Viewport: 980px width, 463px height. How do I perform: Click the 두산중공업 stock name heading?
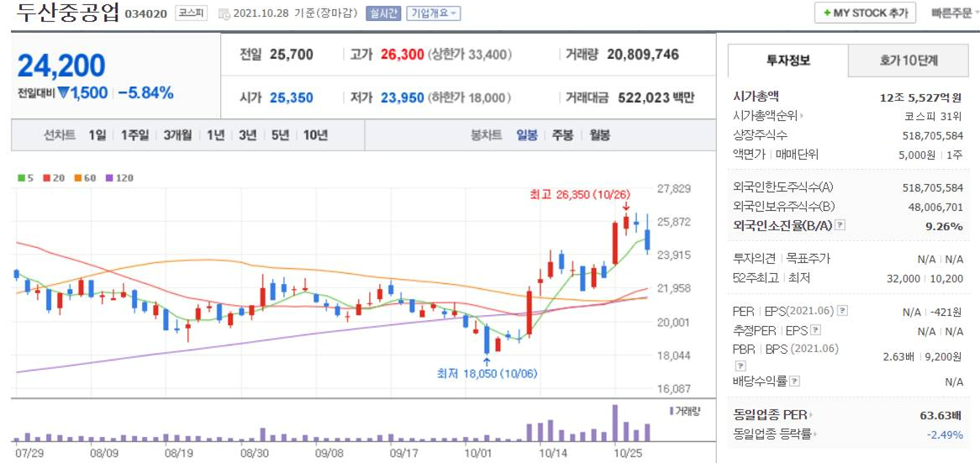[x=67, y=13]
